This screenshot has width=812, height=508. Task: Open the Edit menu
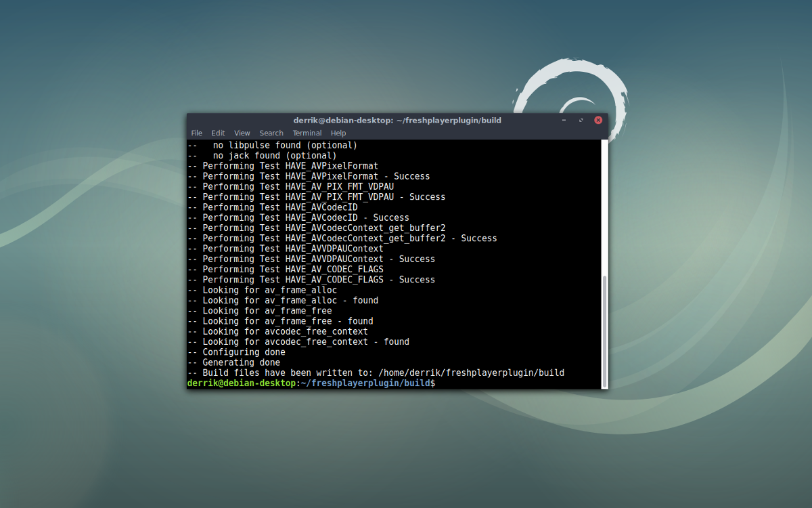[218, 133]
